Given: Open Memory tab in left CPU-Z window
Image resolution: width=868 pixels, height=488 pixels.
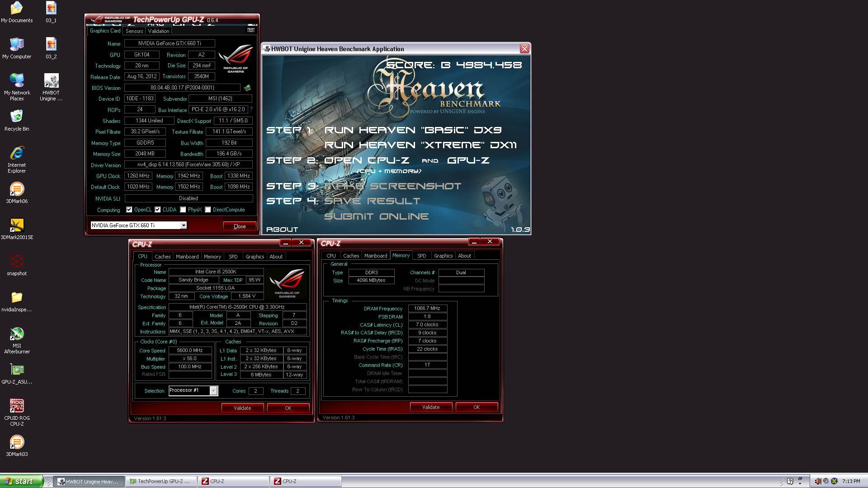Looking at the screenshot, I should 212,257.
